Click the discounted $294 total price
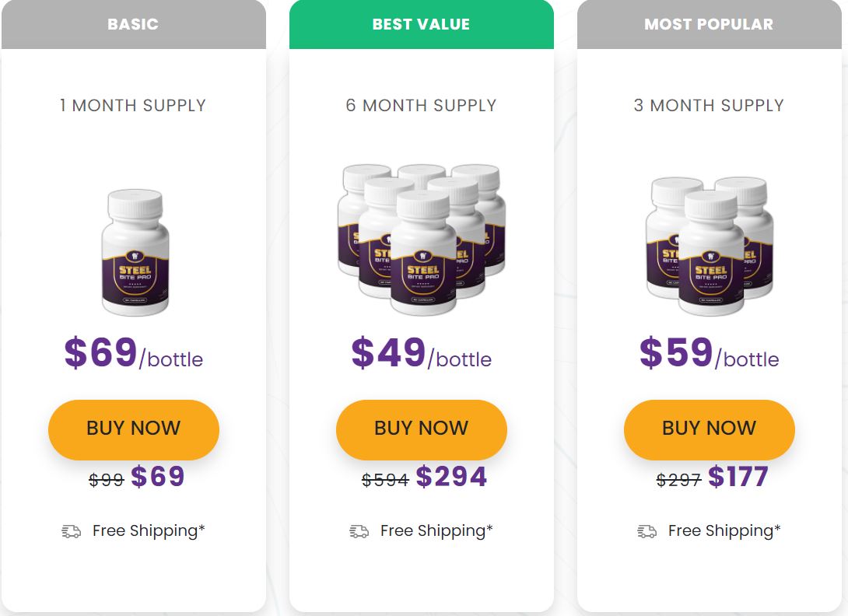 tap(451, 477)
